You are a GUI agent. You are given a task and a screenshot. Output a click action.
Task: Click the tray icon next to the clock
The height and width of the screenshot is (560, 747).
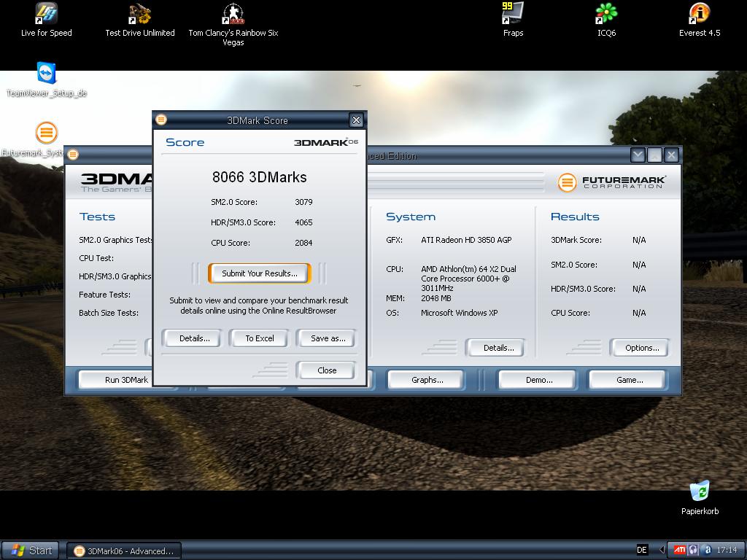coord(708,550)
